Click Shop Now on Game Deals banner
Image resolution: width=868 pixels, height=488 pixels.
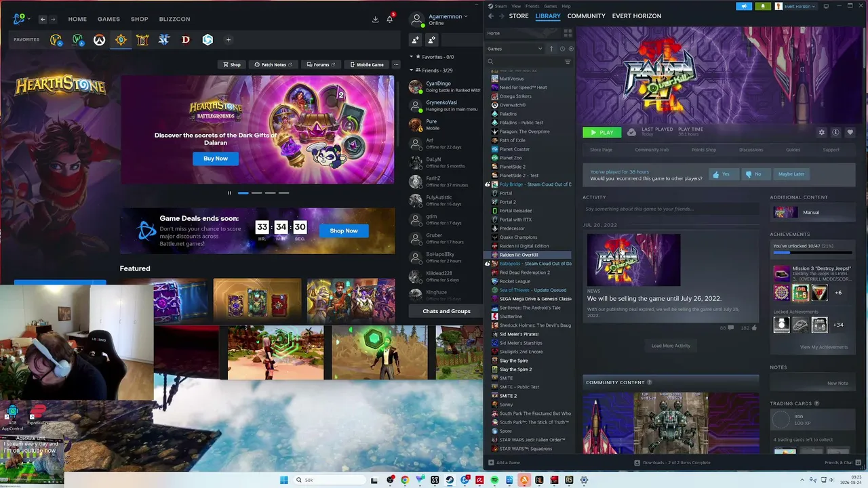pyautogui.click(x=344, y=230)
